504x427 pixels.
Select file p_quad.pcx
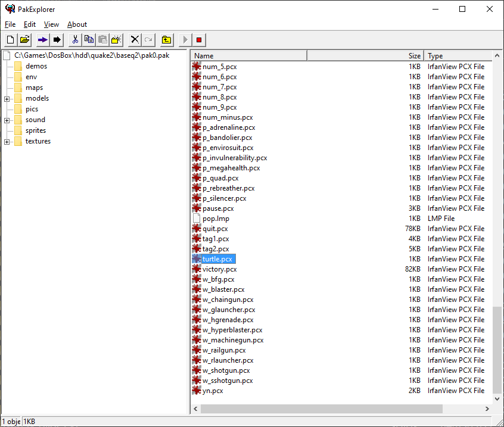click(220, 178)
